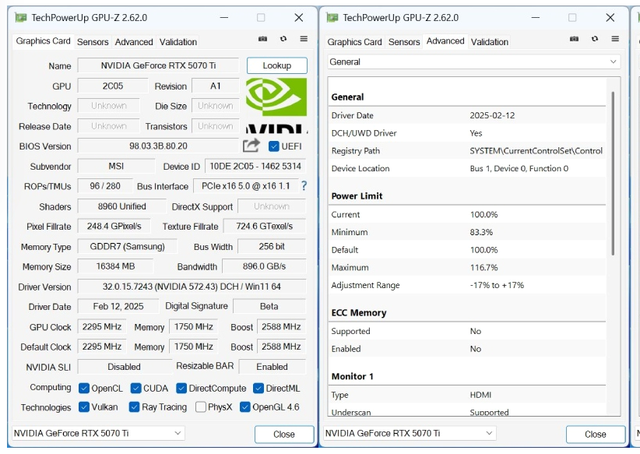Open GPU selector dropdown in Advanced window
Viewport: 640px width, 454px height.
[x=410, y=433]
